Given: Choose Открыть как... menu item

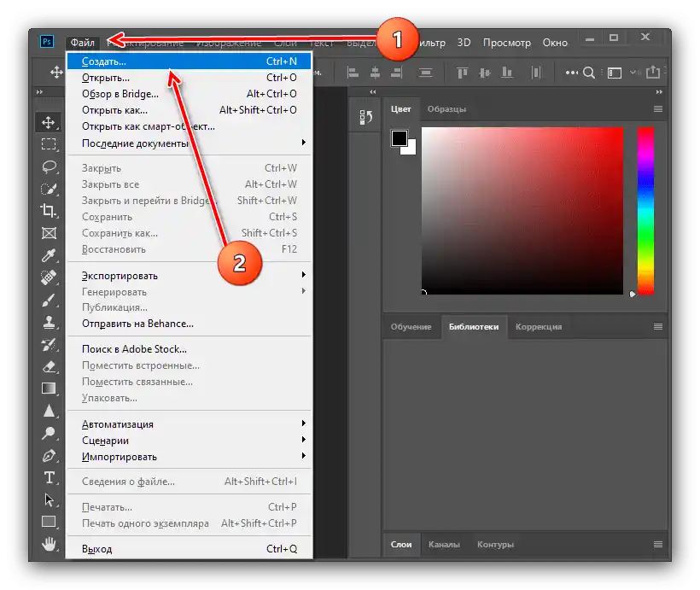Looking at the screenshot, I should point(188,110).
